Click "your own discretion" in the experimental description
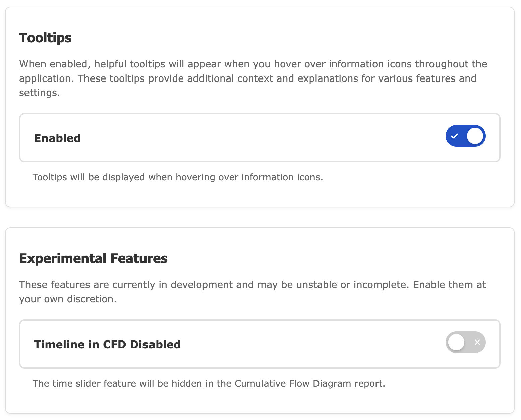The width and height of the screenshot is (521, 420). coord(68,299)
